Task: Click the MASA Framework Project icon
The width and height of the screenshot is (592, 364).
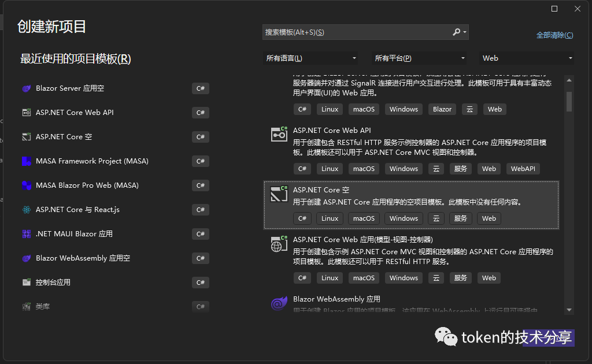Action: [x=27, y=161]
